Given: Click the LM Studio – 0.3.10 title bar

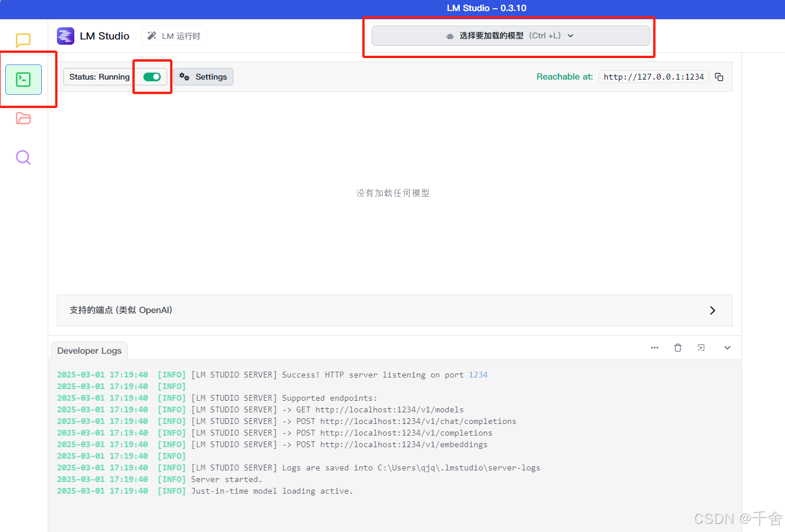Looking at the screenshot, I should pyautogui.click(x=487, y=8).
